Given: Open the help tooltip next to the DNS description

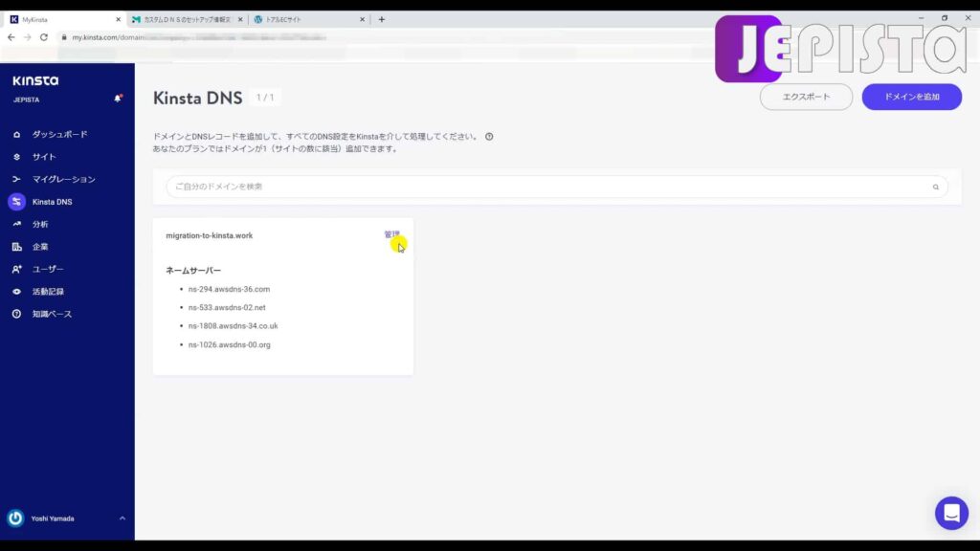Looking at the screenshot, I should (x=490, y=136).
